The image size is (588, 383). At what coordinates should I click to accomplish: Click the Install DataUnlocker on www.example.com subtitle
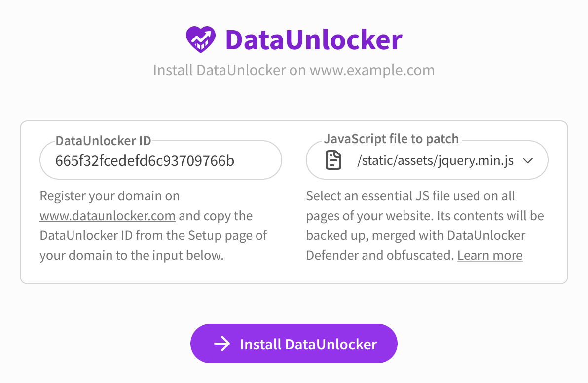pos(294,70)
